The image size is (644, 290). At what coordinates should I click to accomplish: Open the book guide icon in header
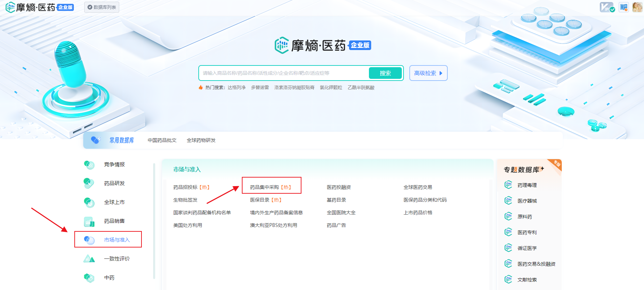624,7
